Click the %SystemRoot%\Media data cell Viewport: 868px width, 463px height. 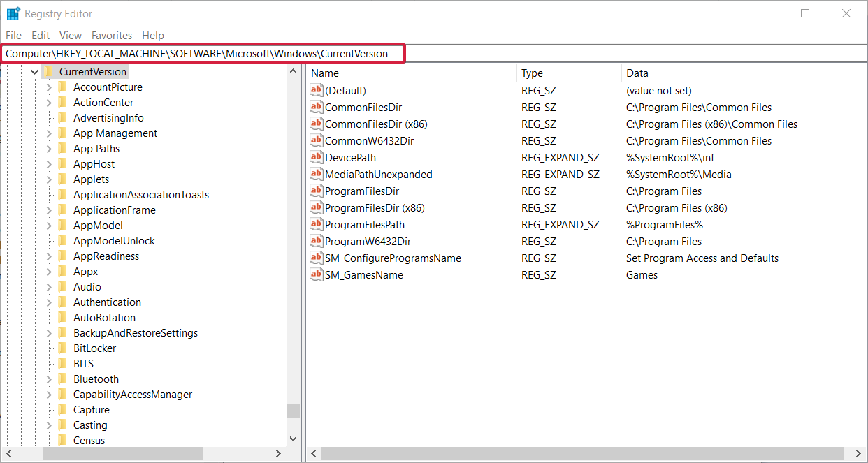(679, 174)
